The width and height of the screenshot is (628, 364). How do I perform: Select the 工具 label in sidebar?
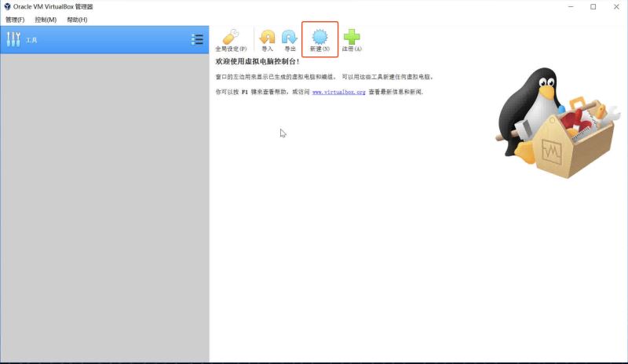pyautogui.click(x=31, y=39)
